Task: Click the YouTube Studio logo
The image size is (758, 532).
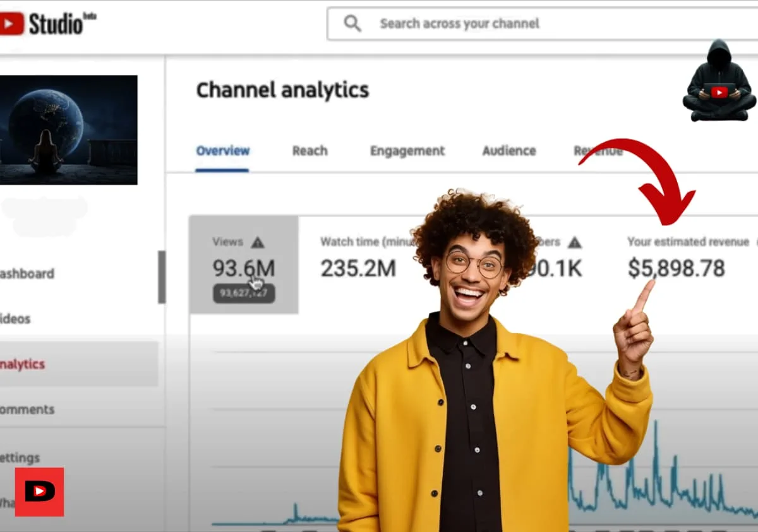Action: point(47,24)
